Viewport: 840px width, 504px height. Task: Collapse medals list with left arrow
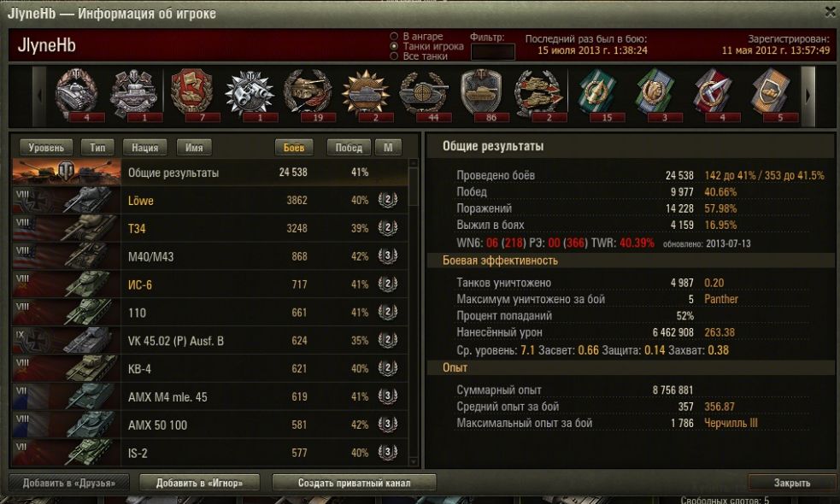click(39, 97)
